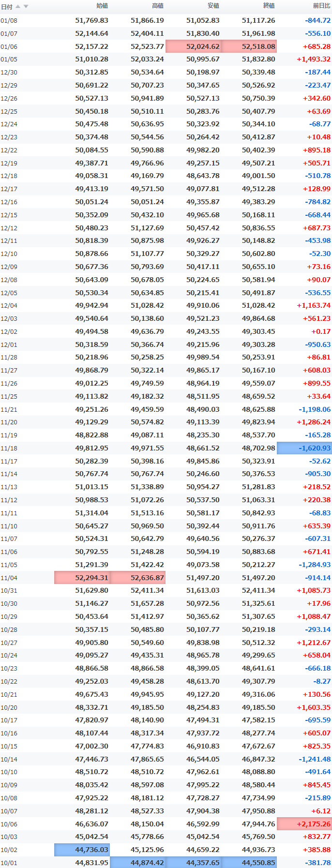Select the 10/23 date cell
Viewport: 332px width, 868px height.
(9, 669)
